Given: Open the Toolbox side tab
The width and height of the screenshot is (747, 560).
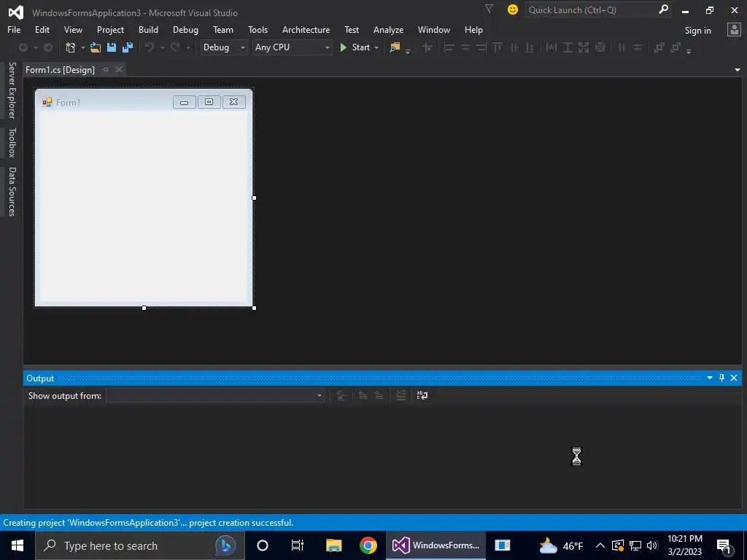Looking at the screenshot, I should click(12, 142).
